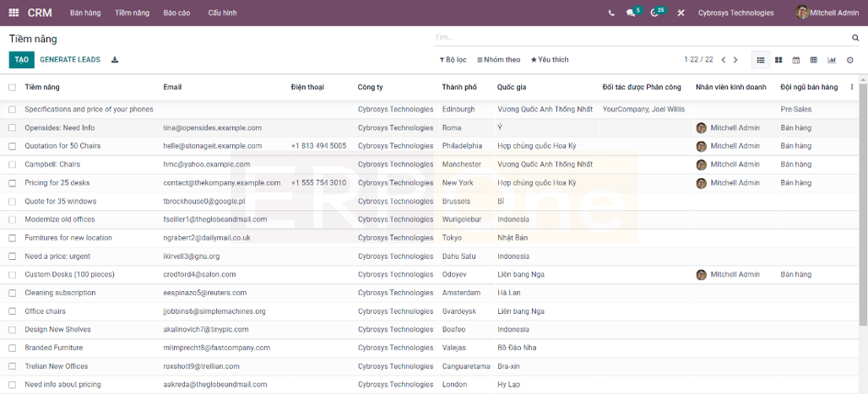Viewport: 868px width, 394px height.
Task: Click YourCompany, Joel Willis cell
Action: [643, 110]
